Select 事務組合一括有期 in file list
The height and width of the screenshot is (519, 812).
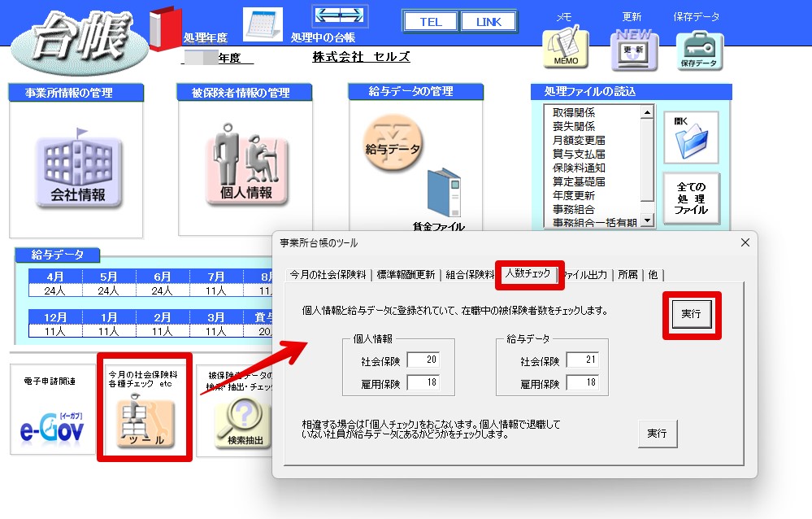[x=594, y=222]
